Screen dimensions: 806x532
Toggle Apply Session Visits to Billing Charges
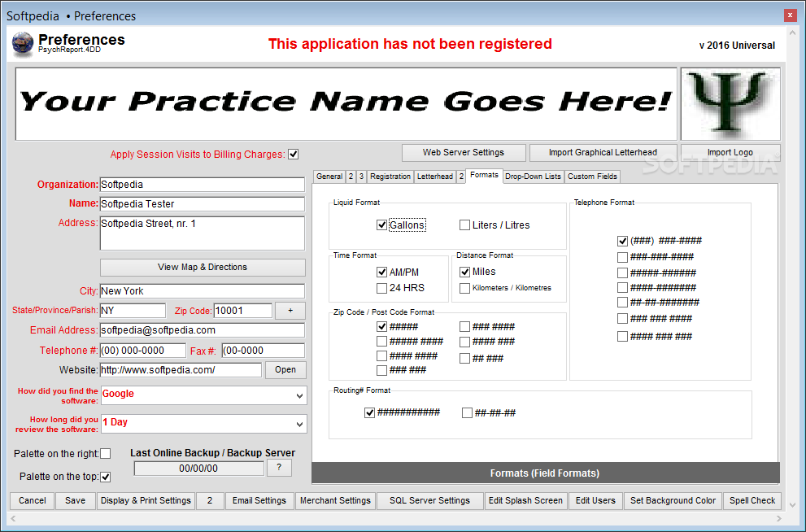(293, 155)
